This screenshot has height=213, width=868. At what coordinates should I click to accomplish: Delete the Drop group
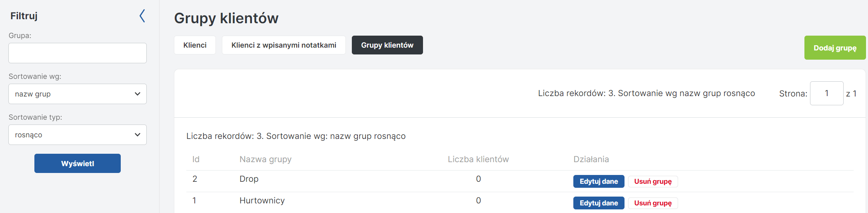[652, 181]
